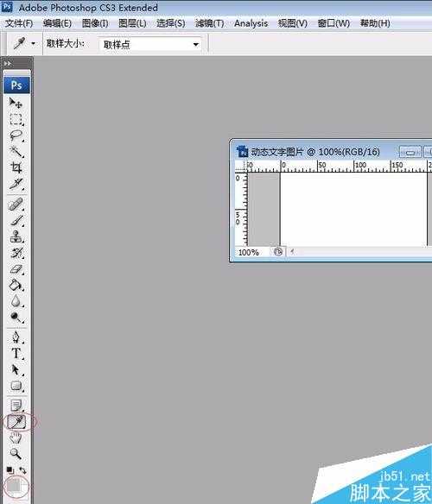Image resolution: width=432 pixels, height=504 pixels.
Task: Open the 视图(V) menu
Action: point(293,23)
